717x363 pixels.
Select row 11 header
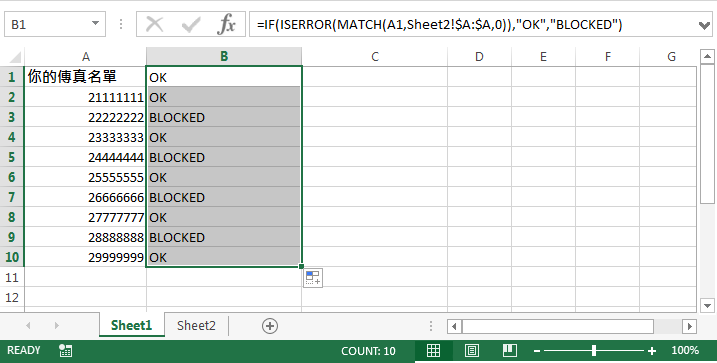pos(12,278)
